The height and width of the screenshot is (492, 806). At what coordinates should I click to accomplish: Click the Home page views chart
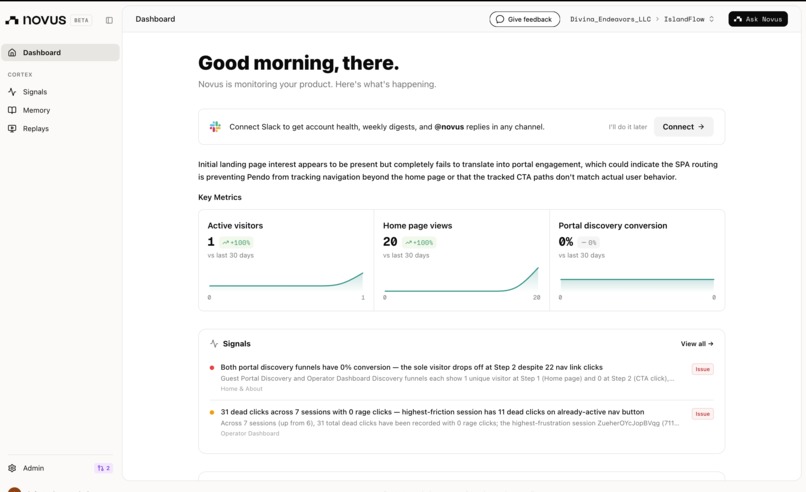tap(462, 280)
